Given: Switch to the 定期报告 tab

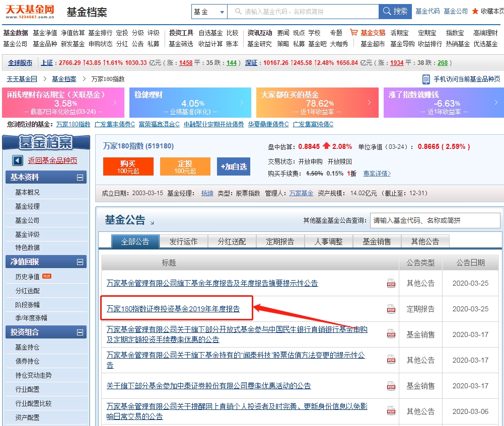Looking at the screenshot, I should coord(280,241).
